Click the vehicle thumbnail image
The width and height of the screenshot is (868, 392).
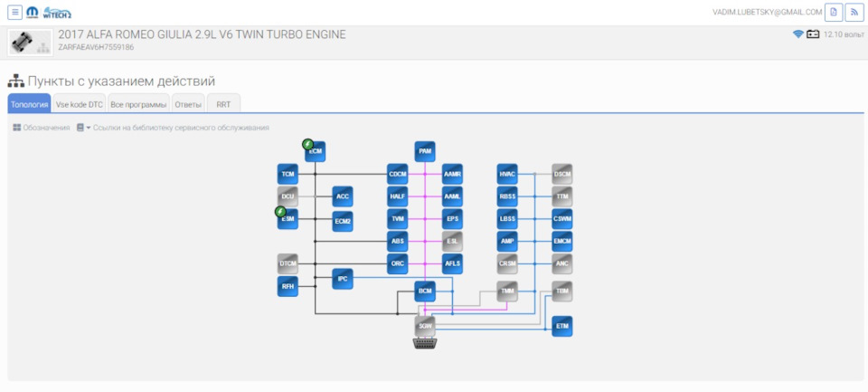[x=31, y=43]
